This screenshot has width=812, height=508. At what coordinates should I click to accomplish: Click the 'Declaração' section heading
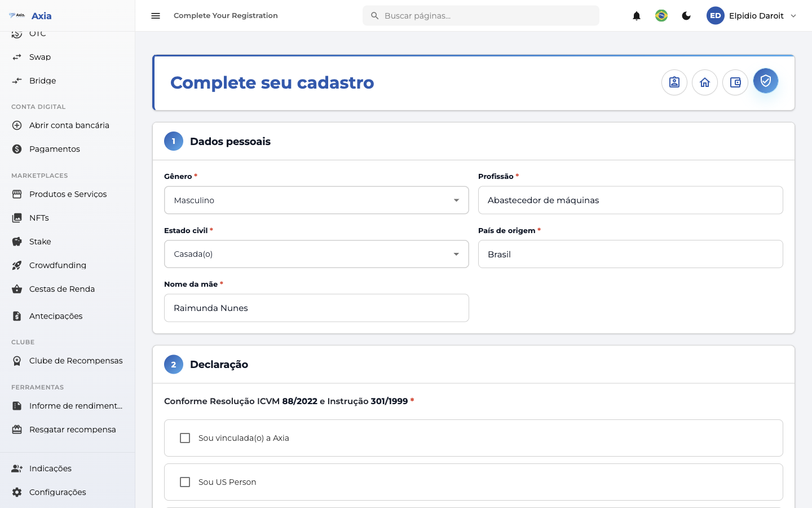click(219, 365)
